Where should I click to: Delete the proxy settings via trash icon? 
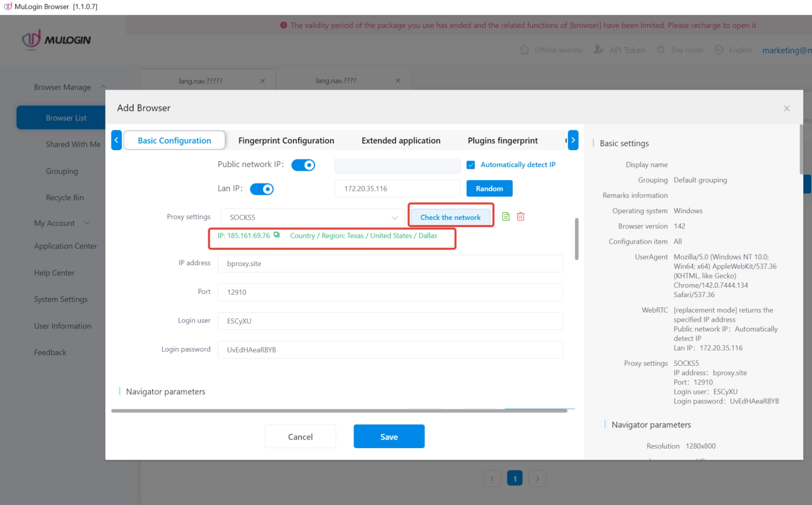(x=520, y=216)
